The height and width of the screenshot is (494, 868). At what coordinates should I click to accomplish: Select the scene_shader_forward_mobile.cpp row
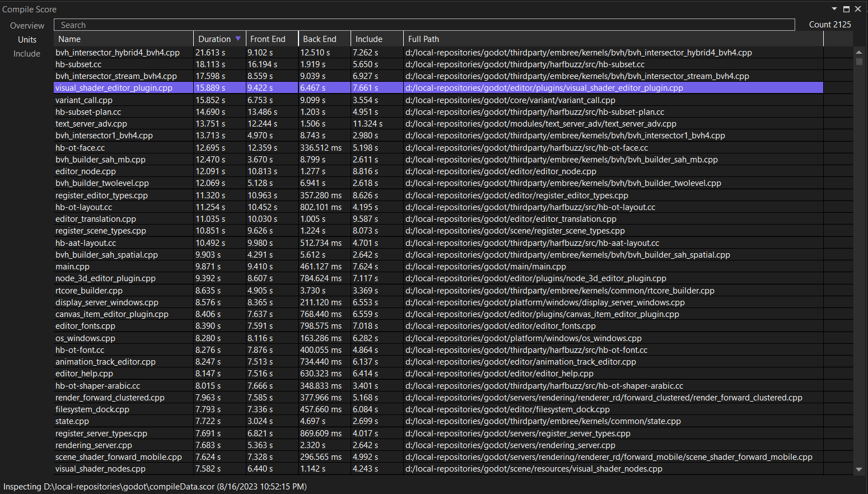click(x=438, y=457)
